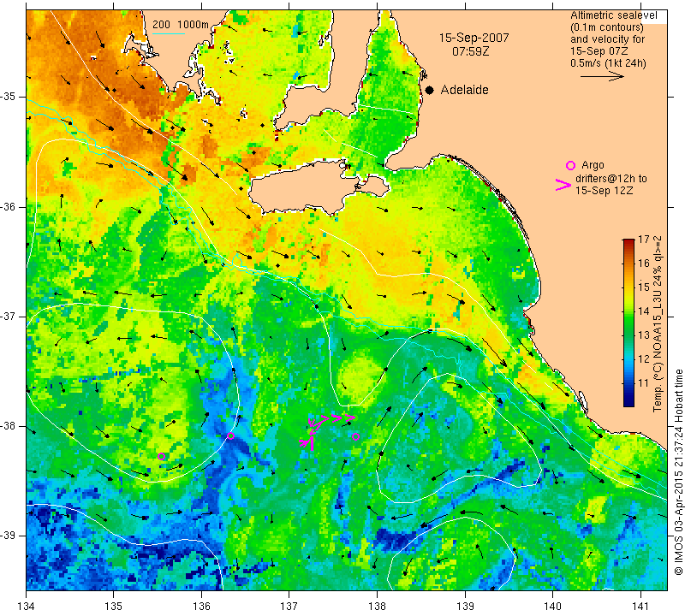Click latitude axis label -35
Screen dimensions: 685x616
(9, 97)
